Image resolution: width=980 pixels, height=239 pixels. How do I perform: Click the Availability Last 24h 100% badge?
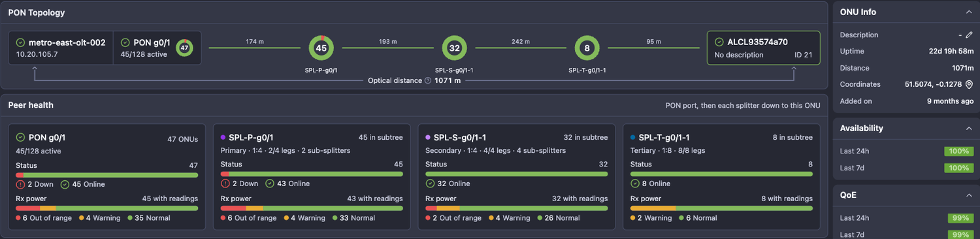tap(959, 151)
